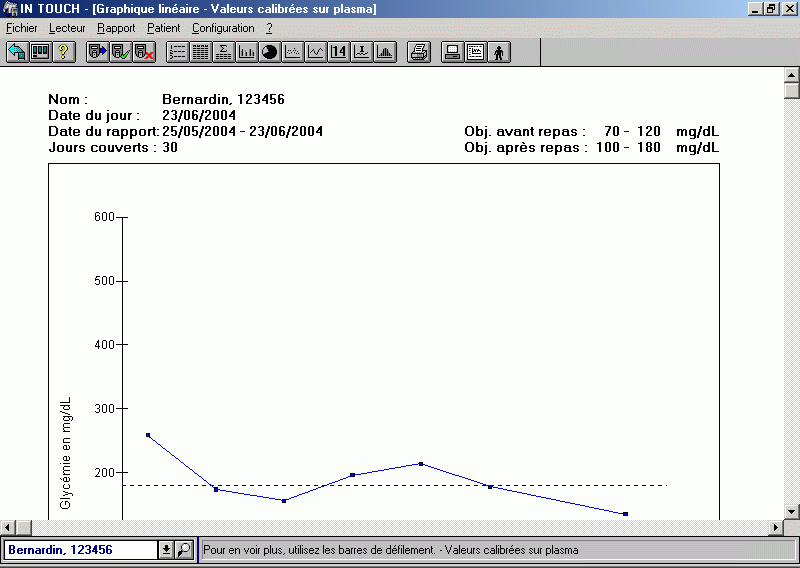
Task: Open the scatter plot report icon
Action: tap(292, 52)
